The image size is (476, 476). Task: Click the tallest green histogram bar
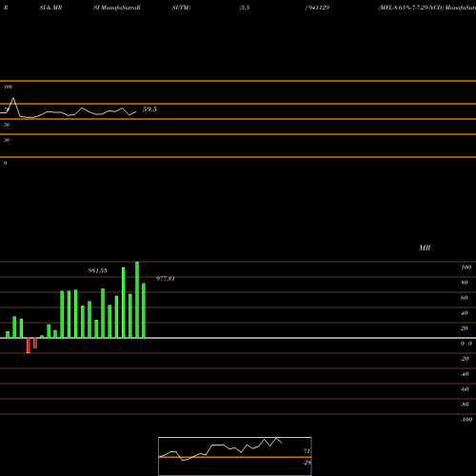[x=137, y=300]
